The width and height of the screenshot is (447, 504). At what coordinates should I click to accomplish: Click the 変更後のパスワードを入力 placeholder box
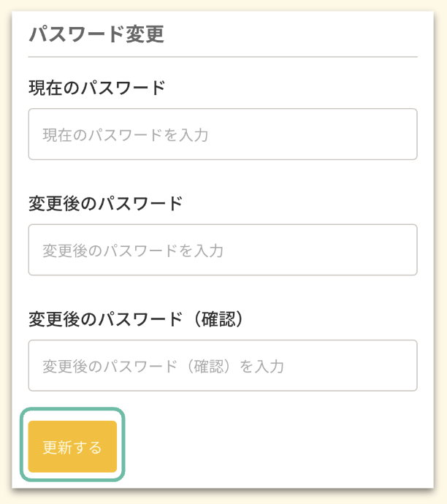(x=223, y=250)
